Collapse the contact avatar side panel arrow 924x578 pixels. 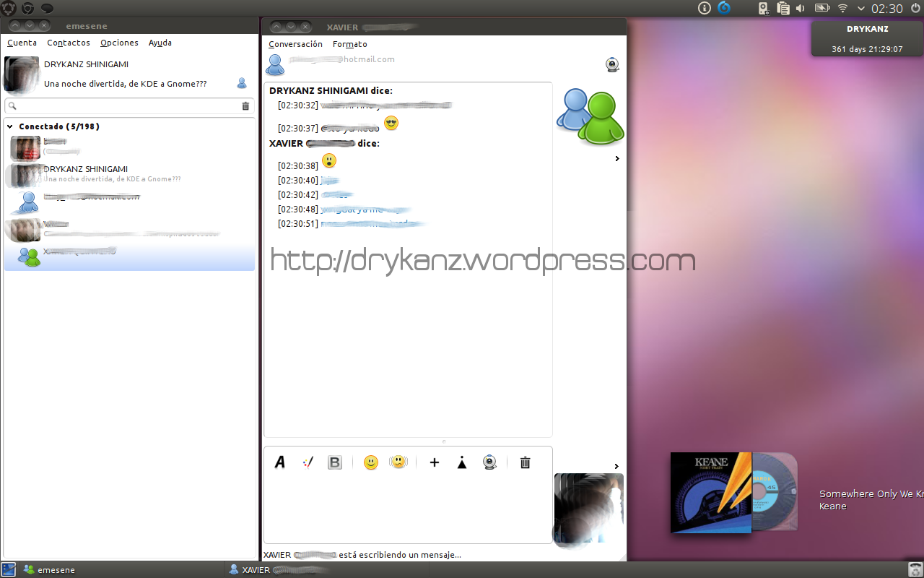point(617,159)
